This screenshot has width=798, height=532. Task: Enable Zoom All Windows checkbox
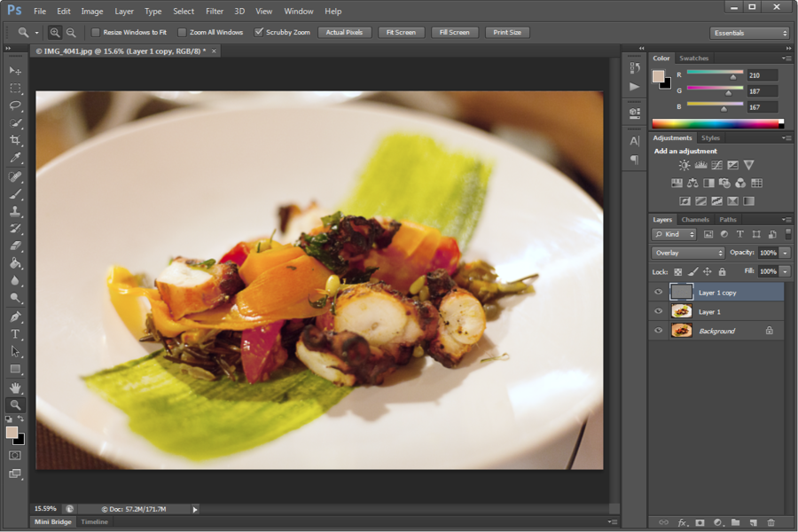pyautogui.click(x=182, y=32)
